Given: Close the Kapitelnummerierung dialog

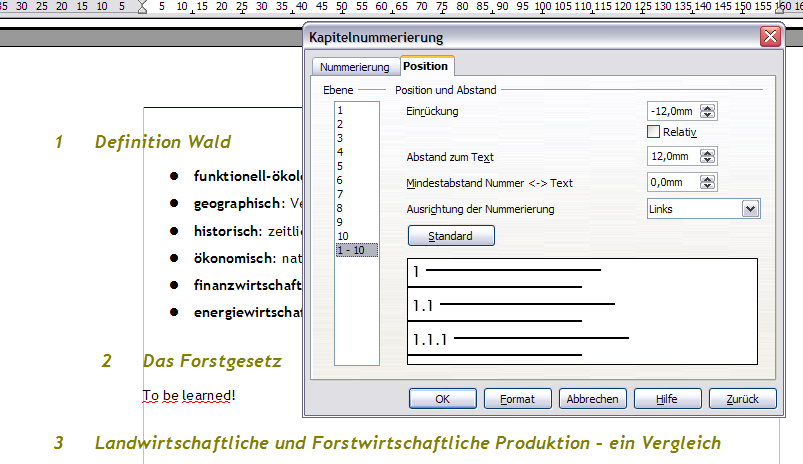Looking at the screenshot, I should point(769,38).
